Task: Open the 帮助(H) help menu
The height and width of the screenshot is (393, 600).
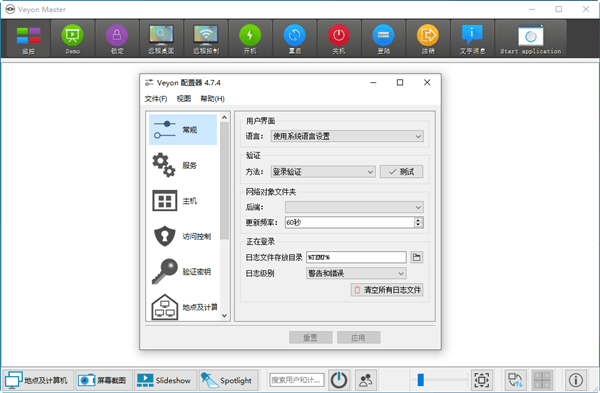Action: click(212, 99)
